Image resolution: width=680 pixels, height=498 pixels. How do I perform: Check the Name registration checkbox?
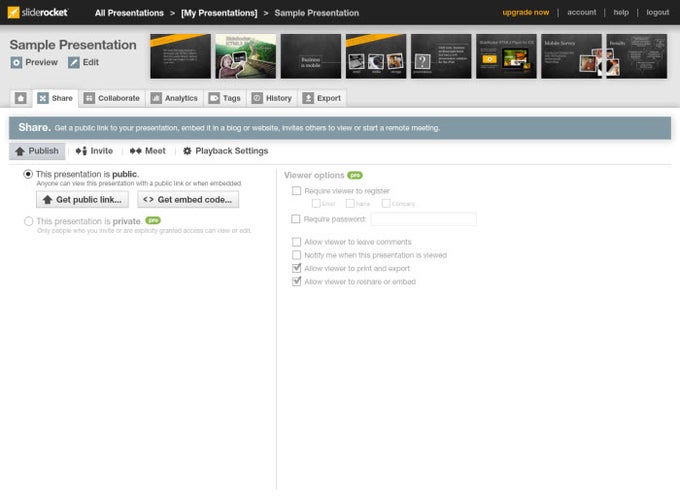click(x=350, y=203)
